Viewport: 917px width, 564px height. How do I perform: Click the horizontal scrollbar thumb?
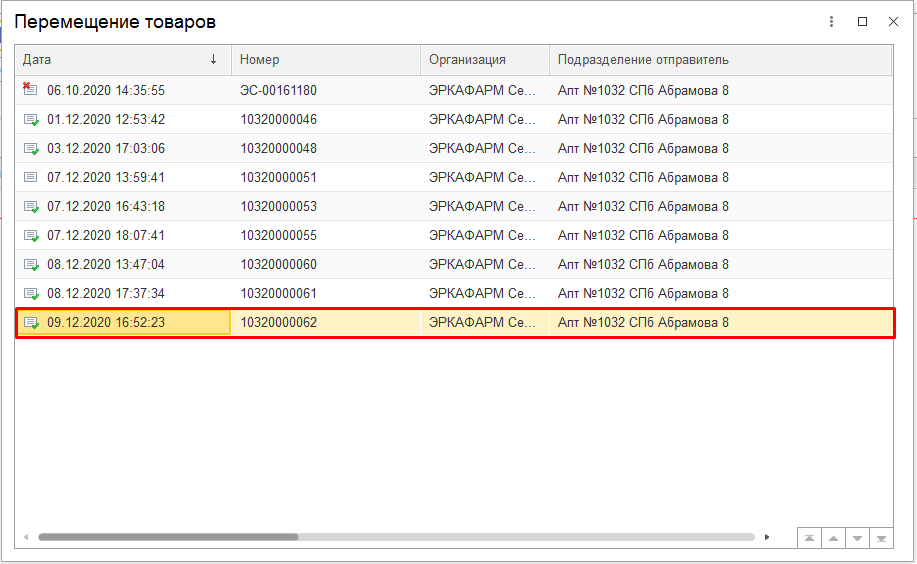[x=168, y=537]
